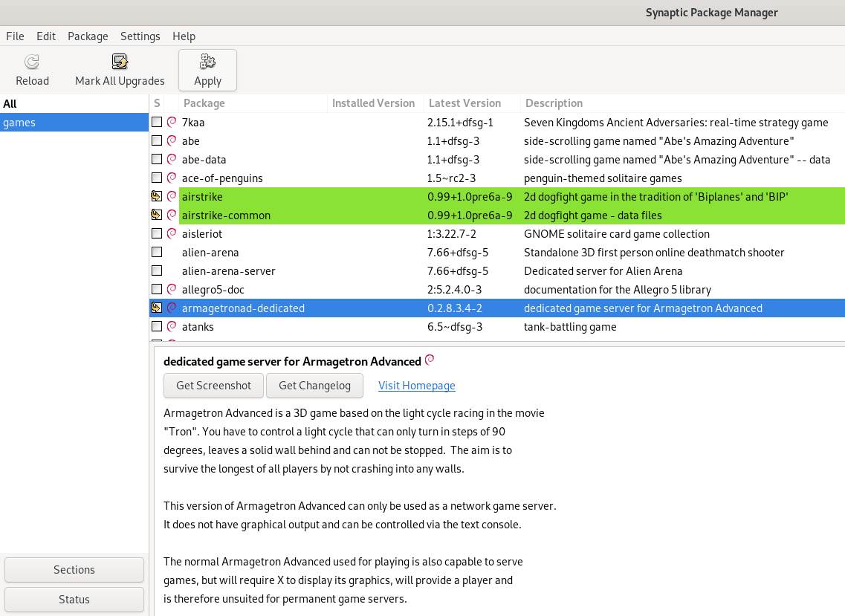The width and height of the screenshot is (845, 616).
Task: Click the Debian swirl icon beside aisleriot
Action: pos(172,233)
